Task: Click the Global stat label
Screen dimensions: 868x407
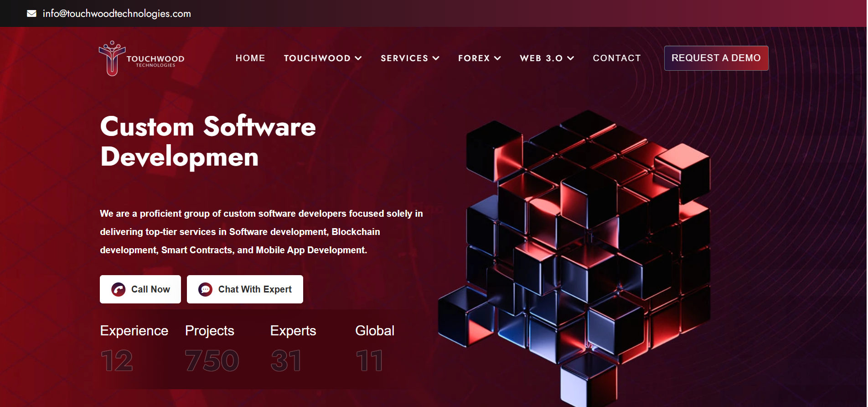Action: click(x=375, y=330)
